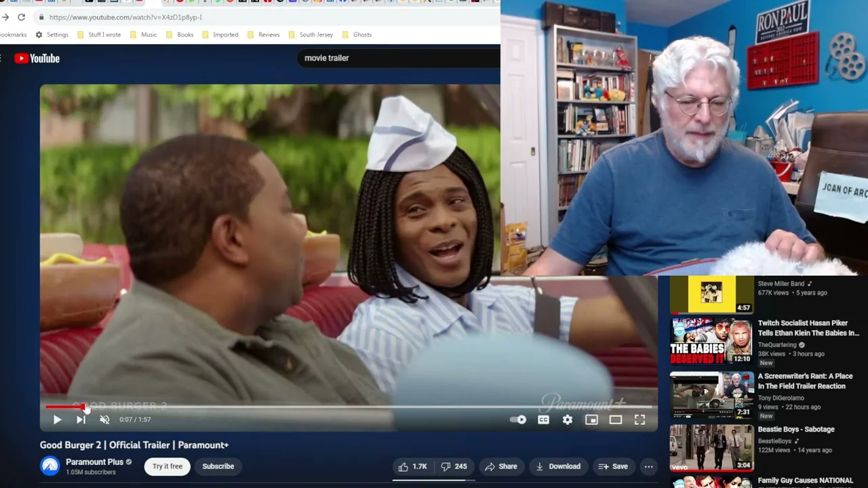
Task: Reload the page with the browser refresh icon
Action: [22, 17]
